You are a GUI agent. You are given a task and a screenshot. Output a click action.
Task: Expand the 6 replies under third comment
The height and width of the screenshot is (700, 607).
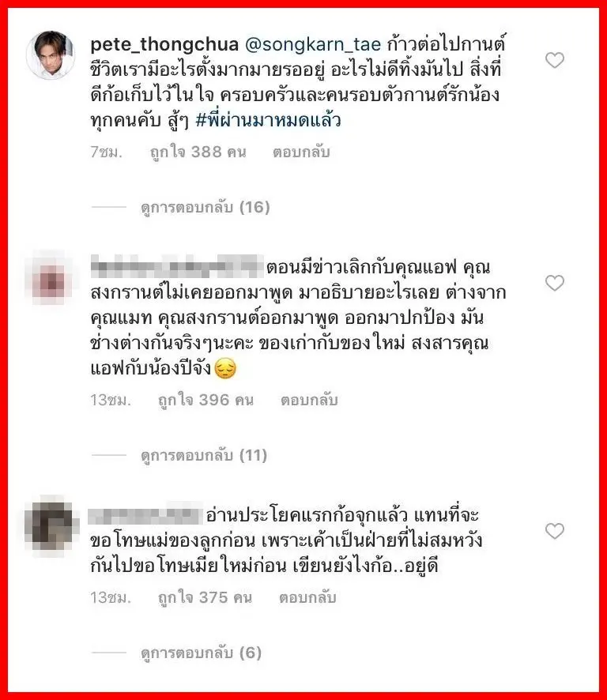(x=201, y=653)
